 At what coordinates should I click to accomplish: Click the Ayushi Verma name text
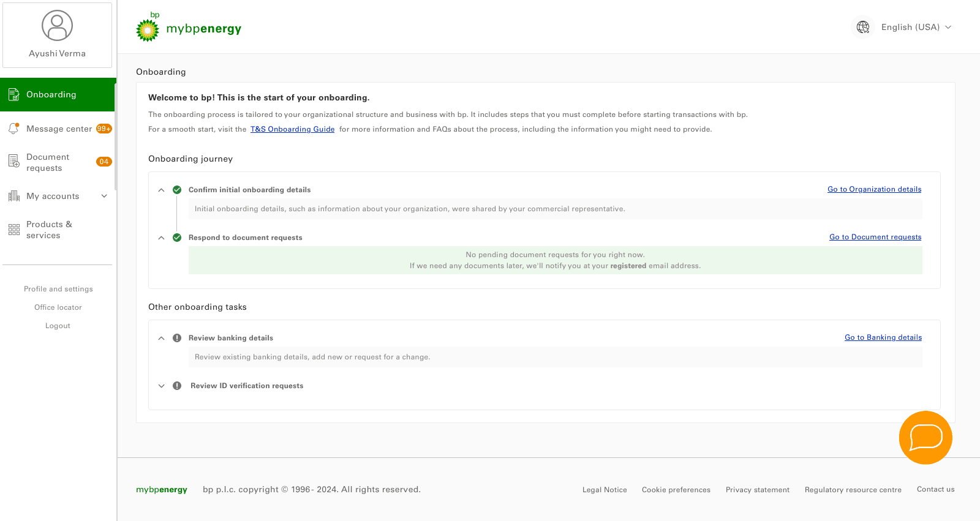57,53
